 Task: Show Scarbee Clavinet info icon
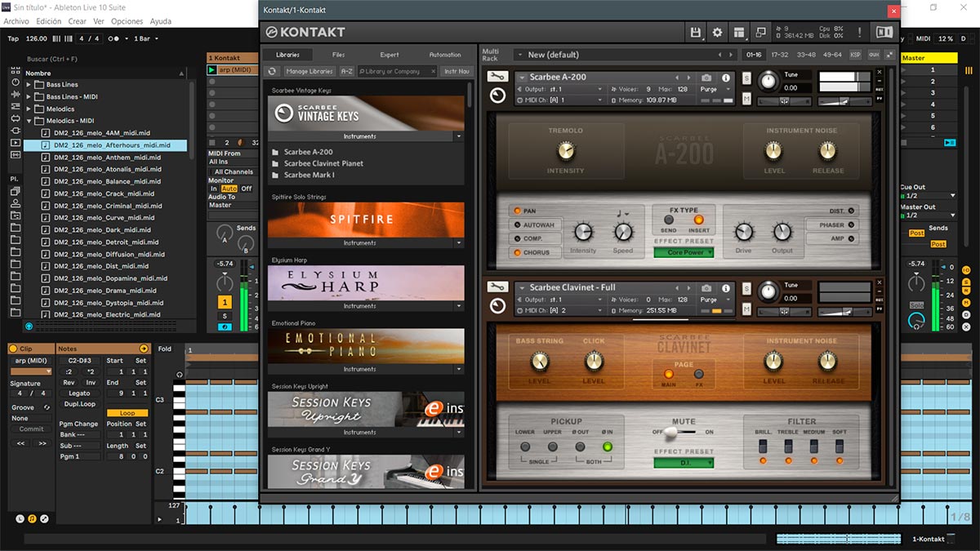(x=726, y=288)
